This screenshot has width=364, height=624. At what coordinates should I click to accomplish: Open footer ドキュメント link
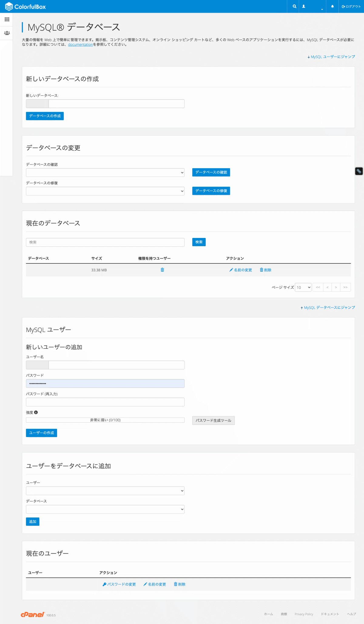pos(330,614)
